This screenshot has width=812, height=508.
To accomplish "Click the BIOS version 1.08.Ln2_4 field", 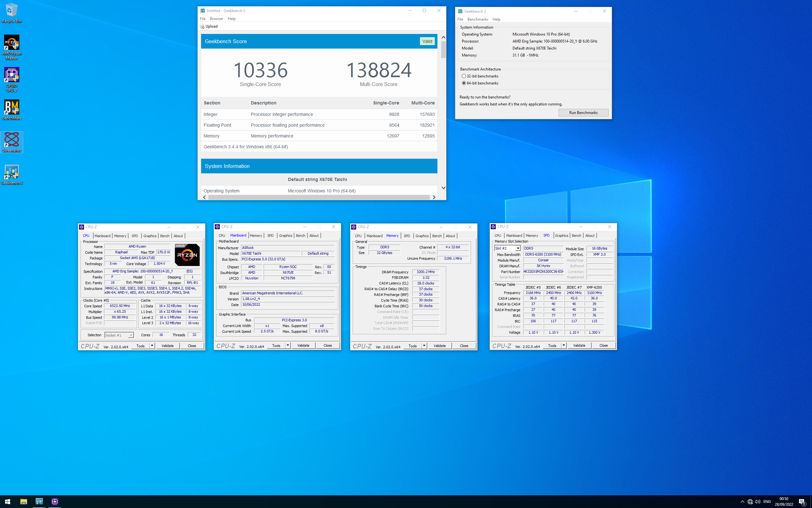I will coord(288,299).
